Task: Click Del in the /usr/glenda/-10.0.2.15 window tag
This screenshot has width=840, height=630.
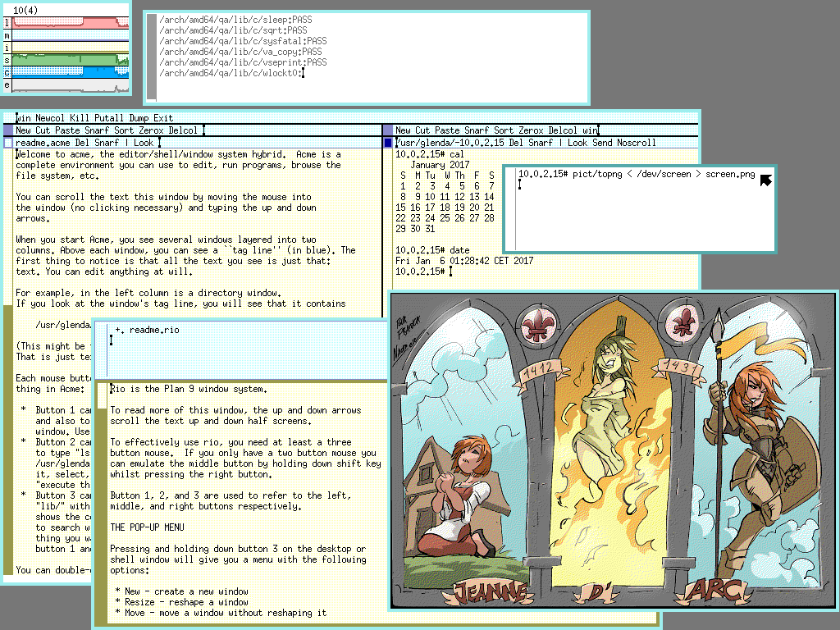Action: (x=516, y=143)
